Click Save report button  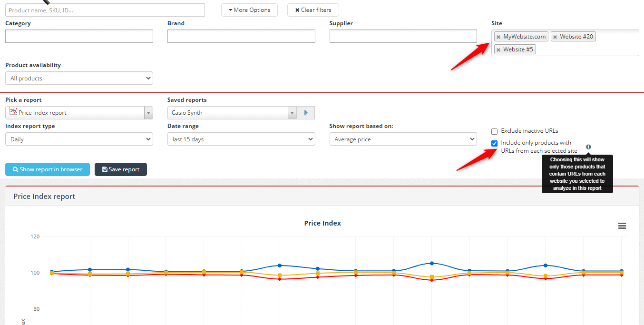[x=121, y=169]
